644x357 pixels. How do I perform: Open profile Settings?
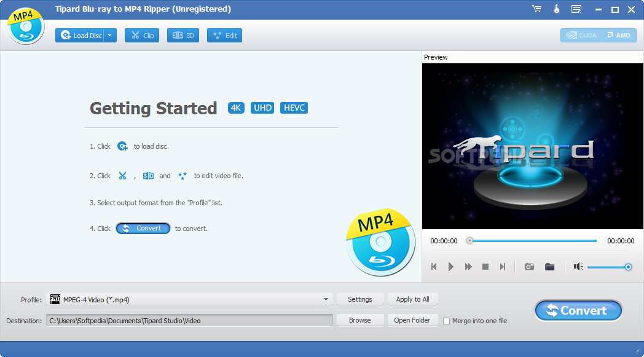(x=360, y=299)
